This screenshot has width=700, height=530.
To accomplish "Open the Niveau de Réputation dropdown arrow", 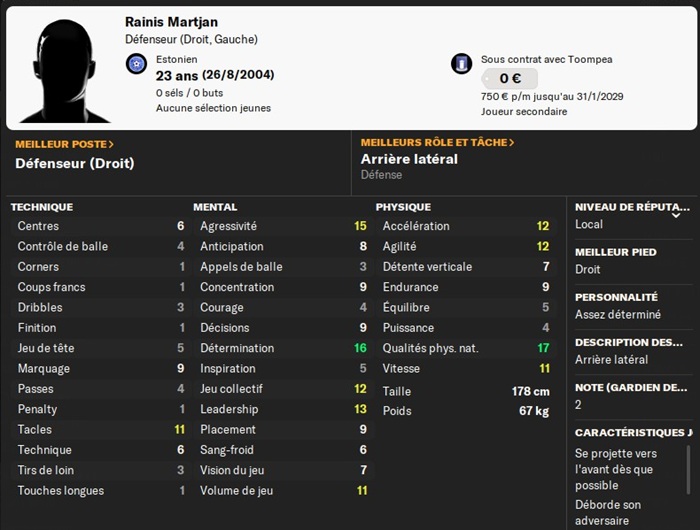I will [x=676, y=214].
